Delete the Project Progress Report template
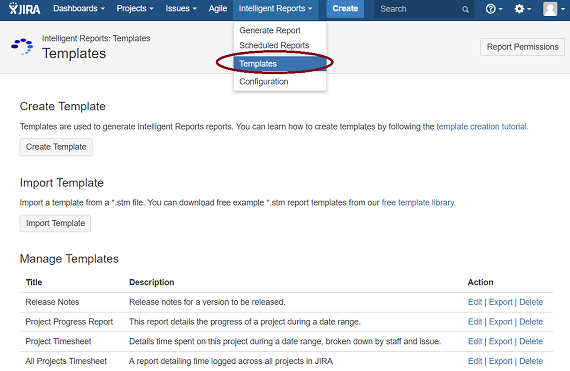Image resolution: width=570 pixels, height=371 pixels. (531, 322)
